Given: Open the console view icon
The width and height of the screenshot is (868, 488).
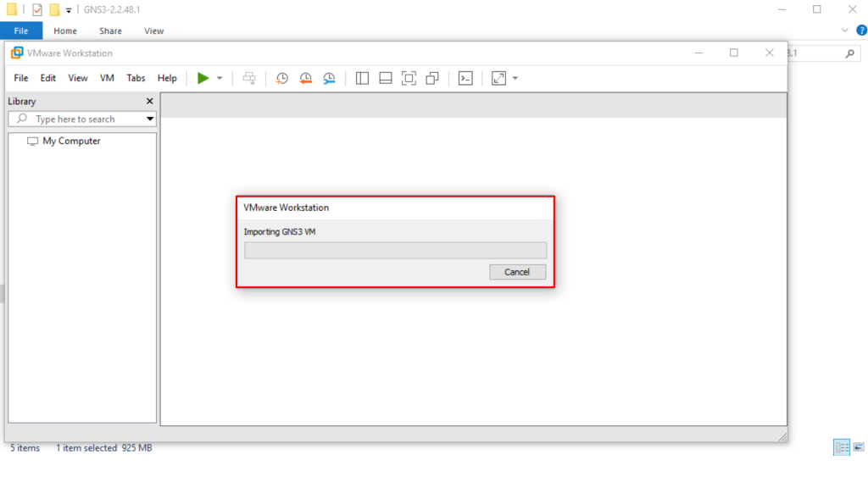Looking at the screenshot, I should [465, 78].
